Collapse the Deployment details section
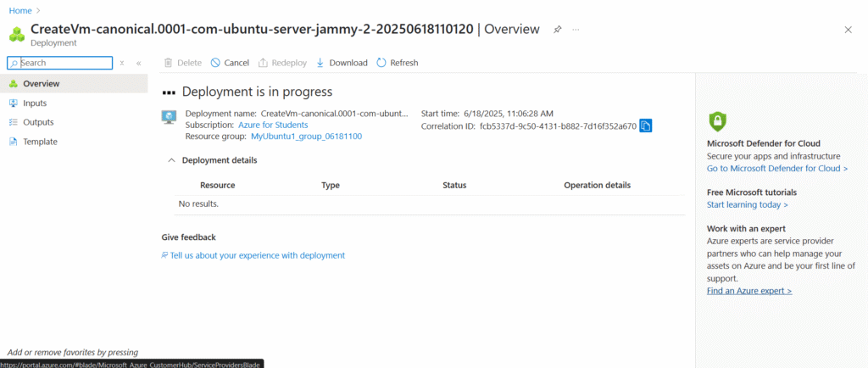Screen dimensions: 868x368 click(x=171, y=160)
